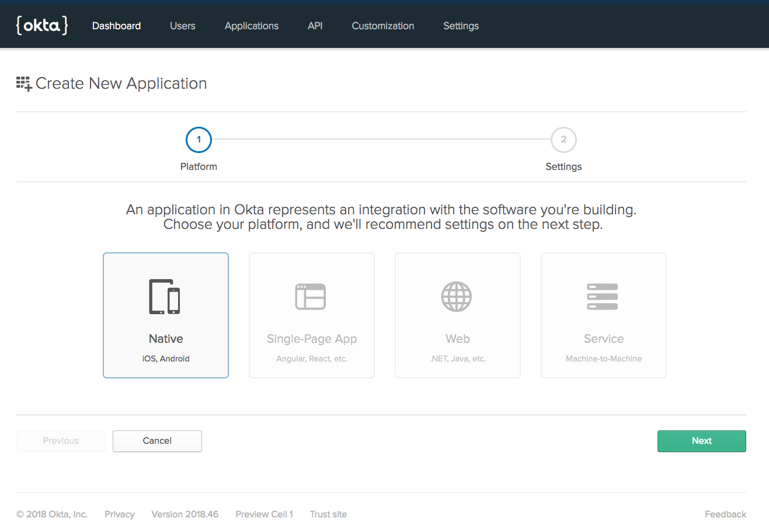The width and height of the screenshot is (769, 532).
Task: Click the Web globe icon
Action: 457,297
